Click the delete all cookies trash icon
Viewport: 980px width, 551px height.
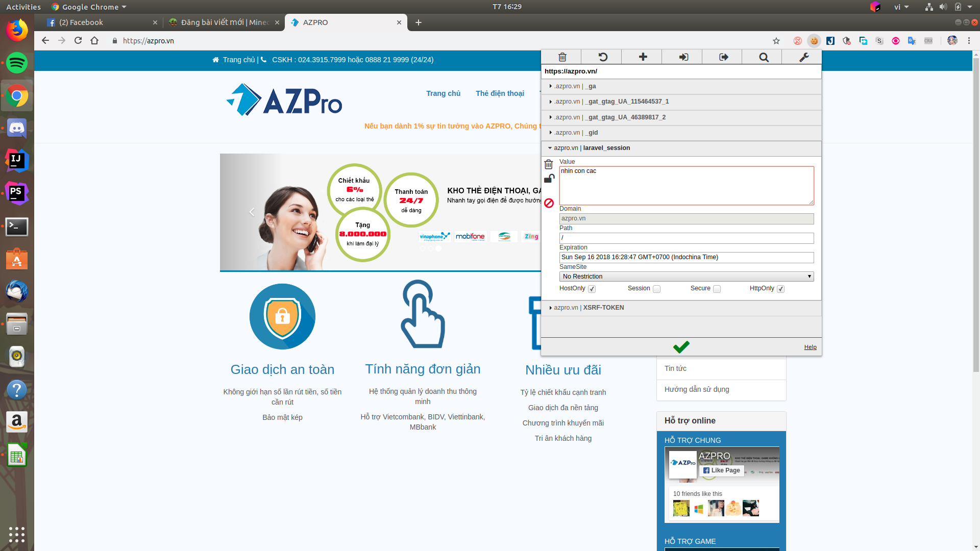[562, 57]
